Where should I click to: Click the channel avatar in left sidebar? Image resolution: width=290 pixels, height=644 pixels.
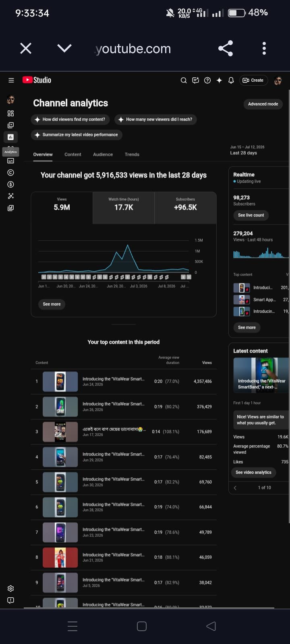[x=11, y=99]
